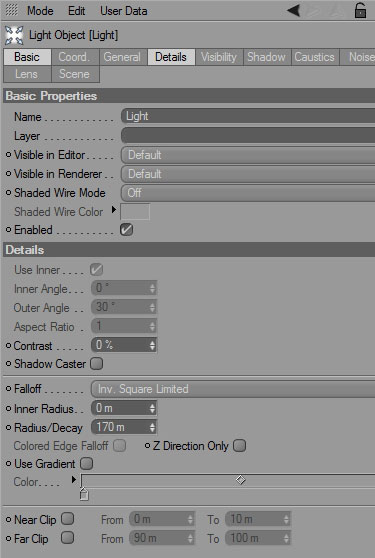Open the Mode menu
Screen dimensions: 375x558
[x=40, y=11]
